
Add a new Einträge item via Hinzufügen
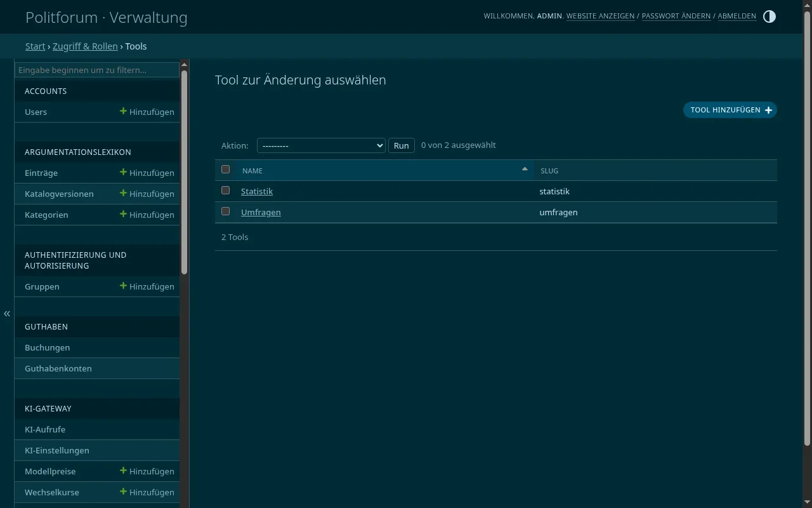[x=147, y=173]
